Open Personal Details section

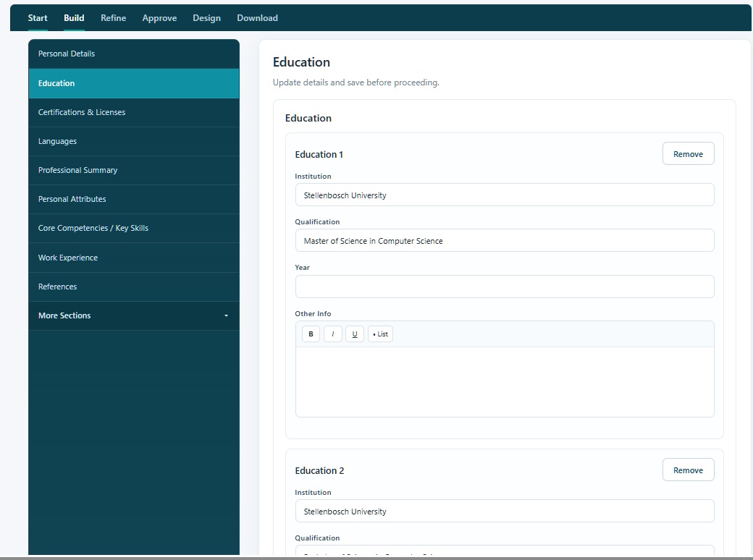coord(133,54)
